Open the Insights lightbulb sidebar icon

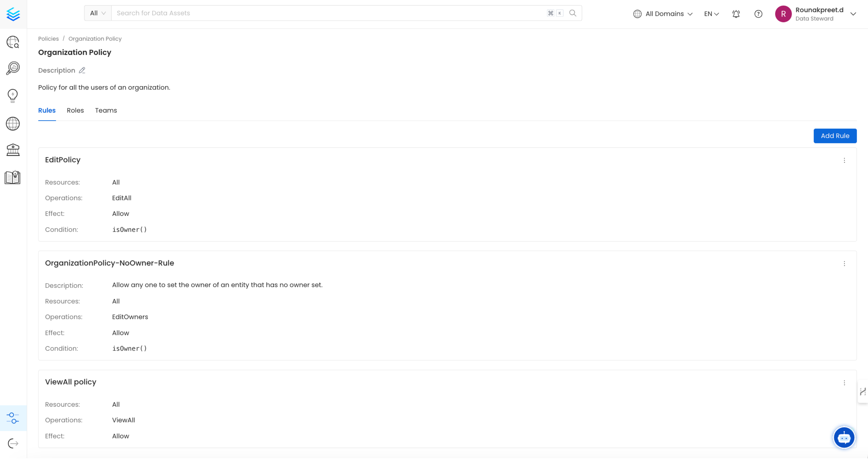coord(13,96)
